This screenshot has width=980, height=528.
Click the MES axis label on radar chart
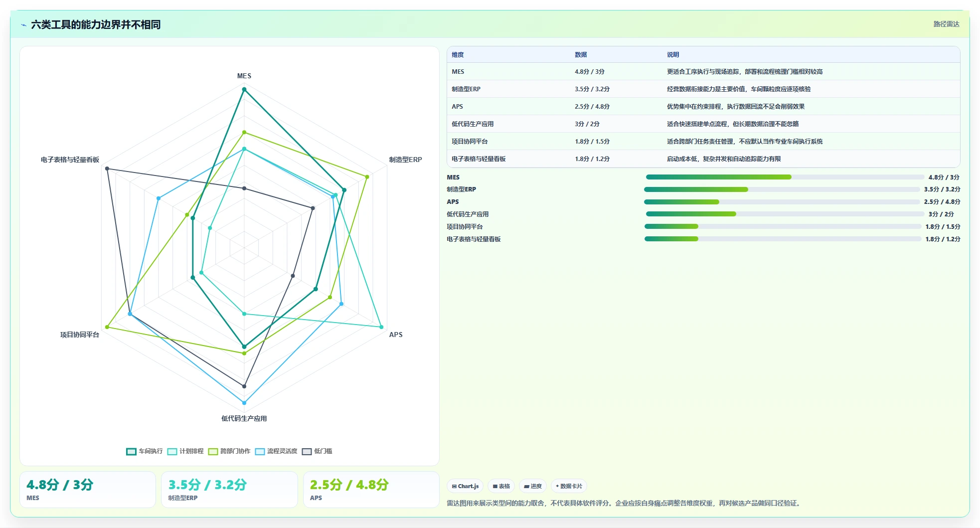click(244, 76)
